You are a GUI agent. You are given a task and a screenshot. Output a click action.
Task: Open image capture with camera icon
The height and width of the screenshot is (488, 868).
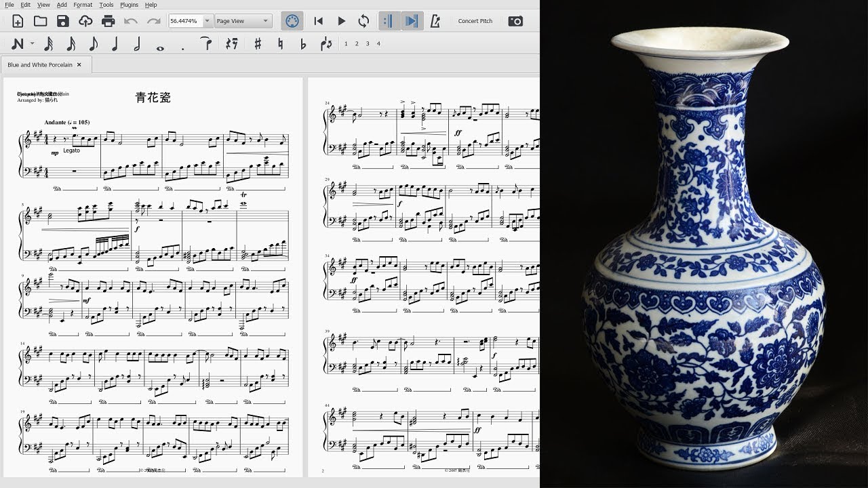515,21
